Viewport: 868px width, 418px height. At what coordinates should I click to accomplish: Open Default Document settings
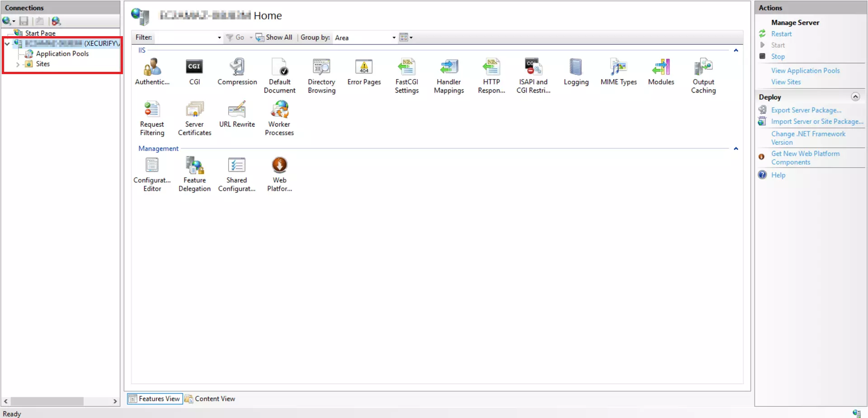tap(279, 75)
